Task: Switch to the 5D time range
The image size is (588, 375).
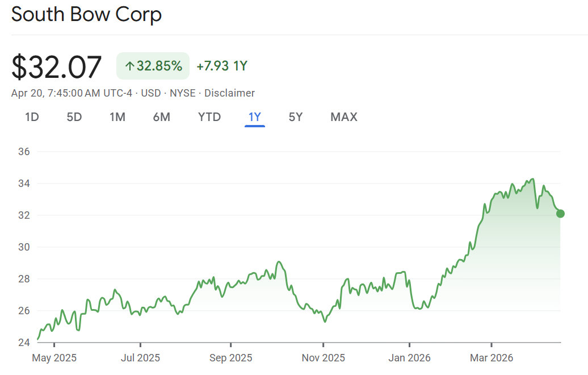Action: (74, 117)
